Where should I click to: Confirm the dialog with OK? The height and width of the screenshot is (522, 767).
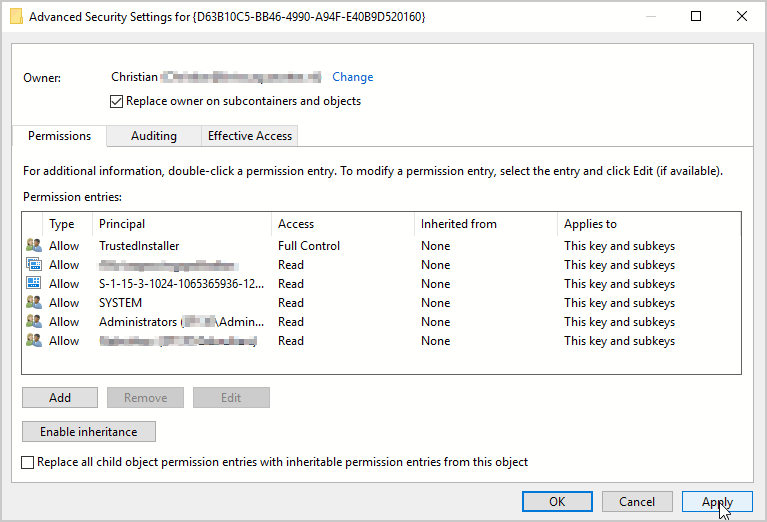click(557, 501)
